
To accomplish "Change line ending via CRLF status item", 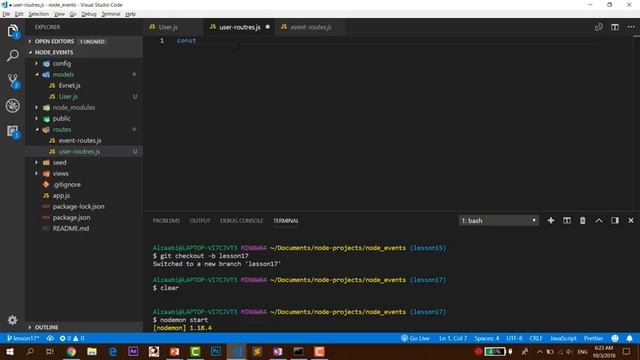I will (x=536, y=338).
